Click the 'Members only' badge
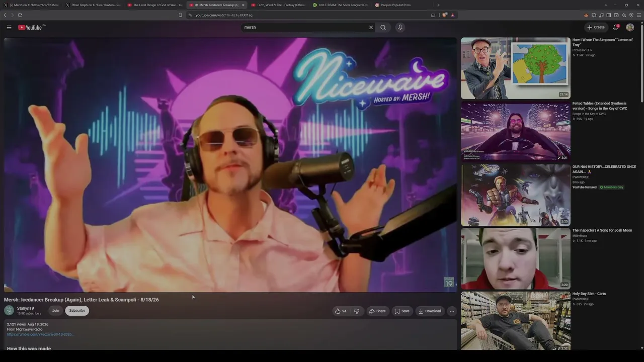 click(611, 187)
